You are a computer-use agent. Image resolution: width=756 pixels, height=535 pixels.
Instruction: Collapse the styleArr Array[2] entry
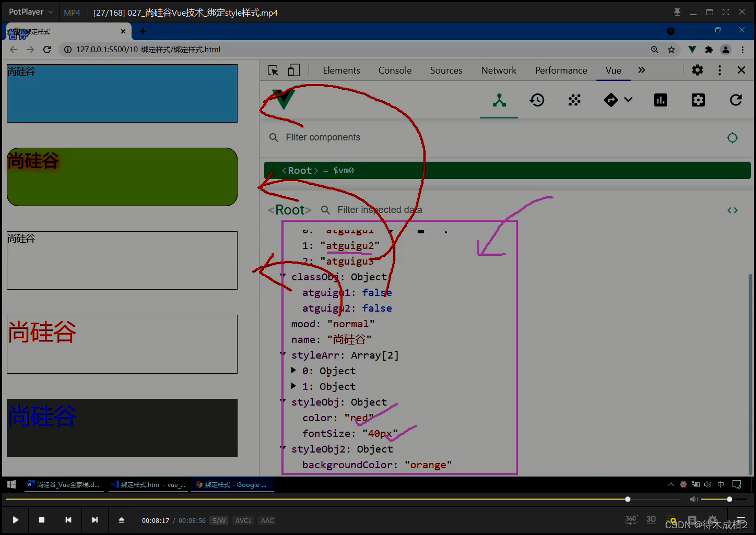click(x=282, y=354)
